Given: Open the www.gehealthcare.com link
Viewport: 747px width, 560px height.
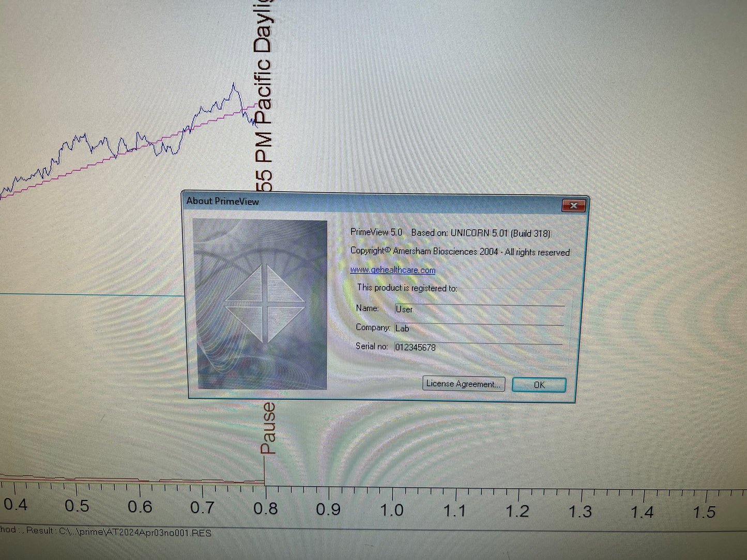Looking at the screenshot, I should (x=392, y=270).
